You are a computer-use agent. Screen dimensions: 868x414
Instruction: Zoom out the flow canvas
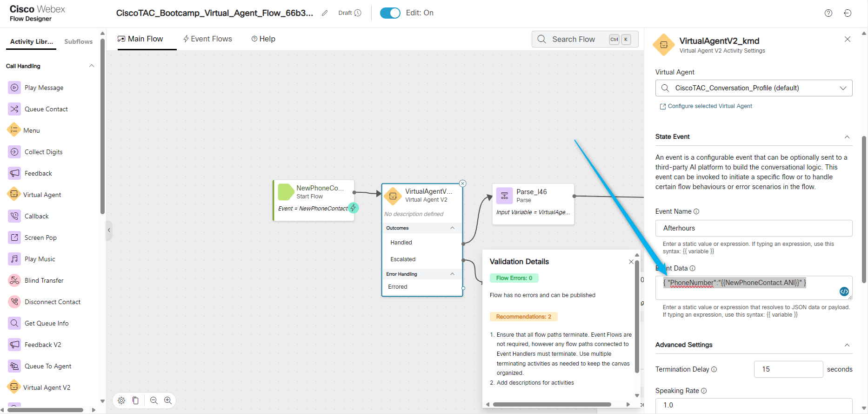click(x=154, y=400)
